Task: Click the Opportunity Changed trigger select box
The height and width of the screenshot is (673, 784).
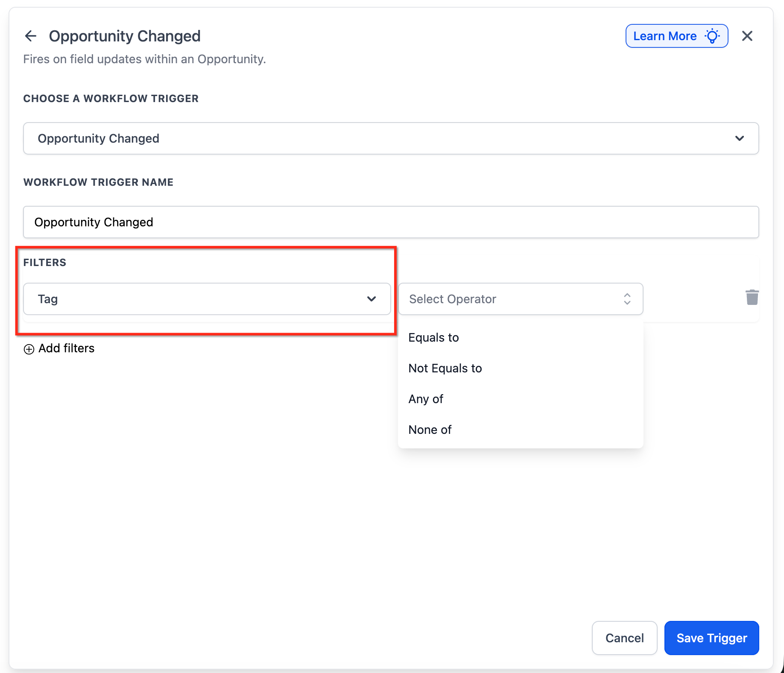Action: point(391,138)
